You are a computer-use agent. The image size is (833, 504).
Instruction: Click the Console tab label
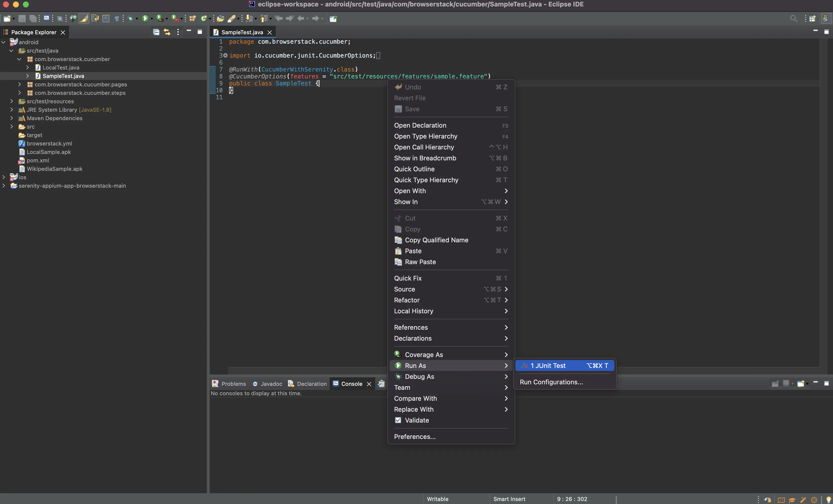pos(352,383)
